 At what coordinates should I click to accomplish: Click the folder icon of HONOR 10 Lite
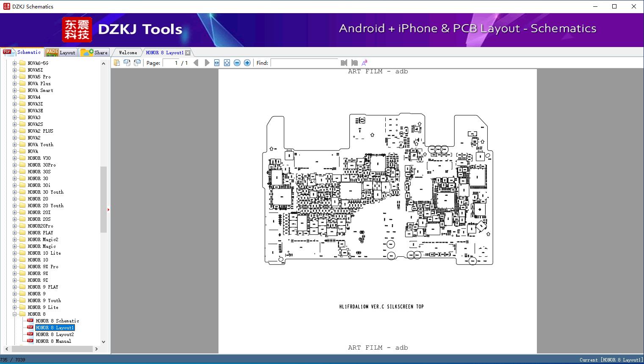click(22, 253)
